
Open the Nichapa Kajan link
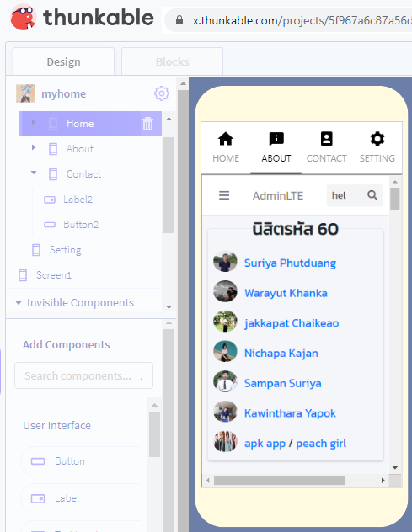tap(281, 354)
